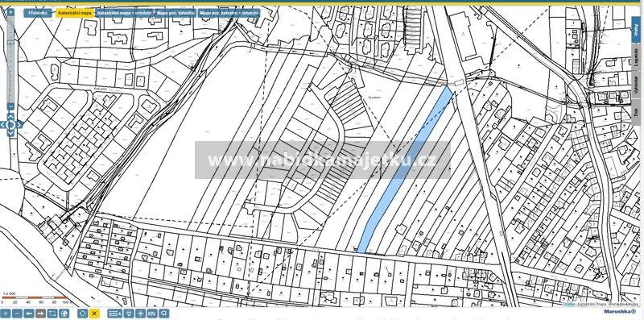644x320 pixels.
Task: Select the zoom-to-rectangle tool
Action: pyautogui.click(x=52, y=314)
